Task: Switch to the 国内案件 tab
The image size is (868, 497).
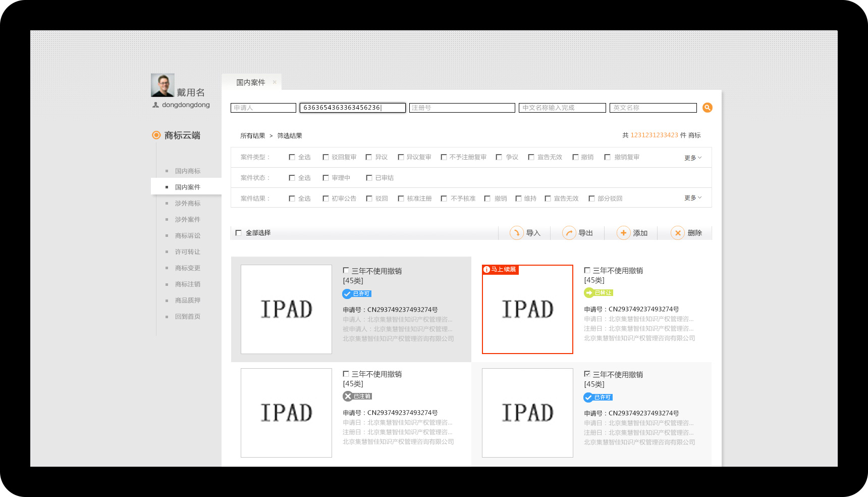Action: click(250, 82)
